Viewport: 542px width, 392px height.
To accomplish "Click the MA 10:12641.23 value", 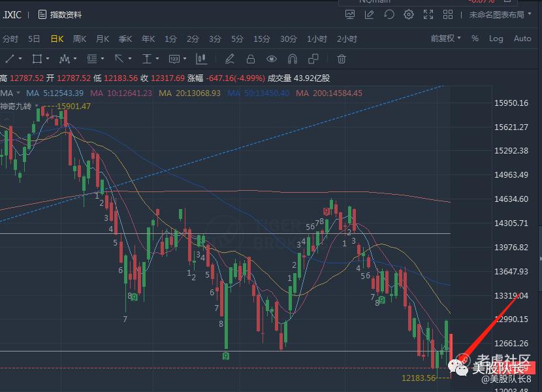I will (121, 93).
